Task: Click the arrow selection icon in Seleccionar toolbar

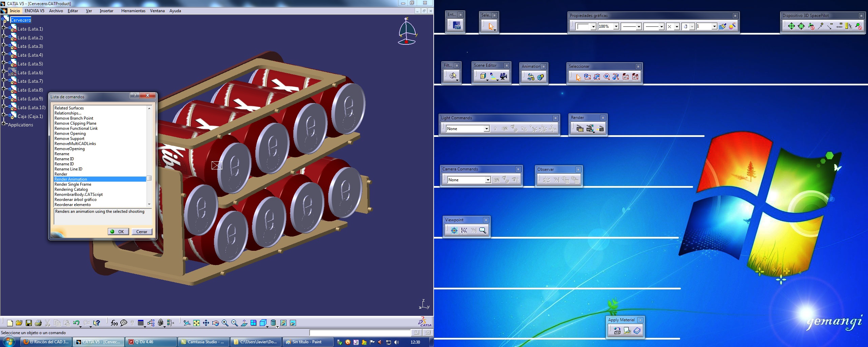Action: (578, 77)
